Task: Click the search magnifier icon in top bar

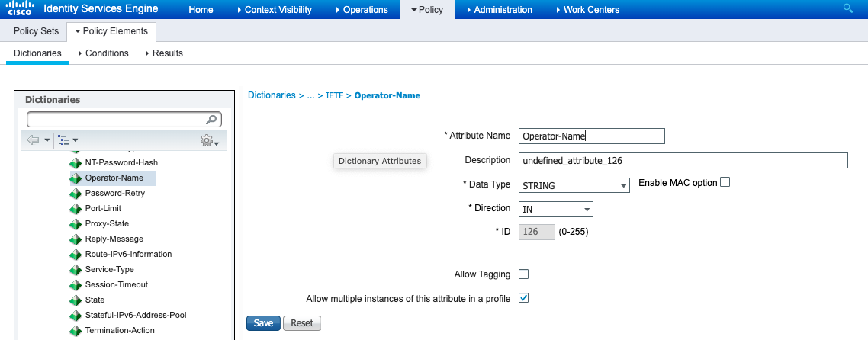Action: tap(848, 9)
